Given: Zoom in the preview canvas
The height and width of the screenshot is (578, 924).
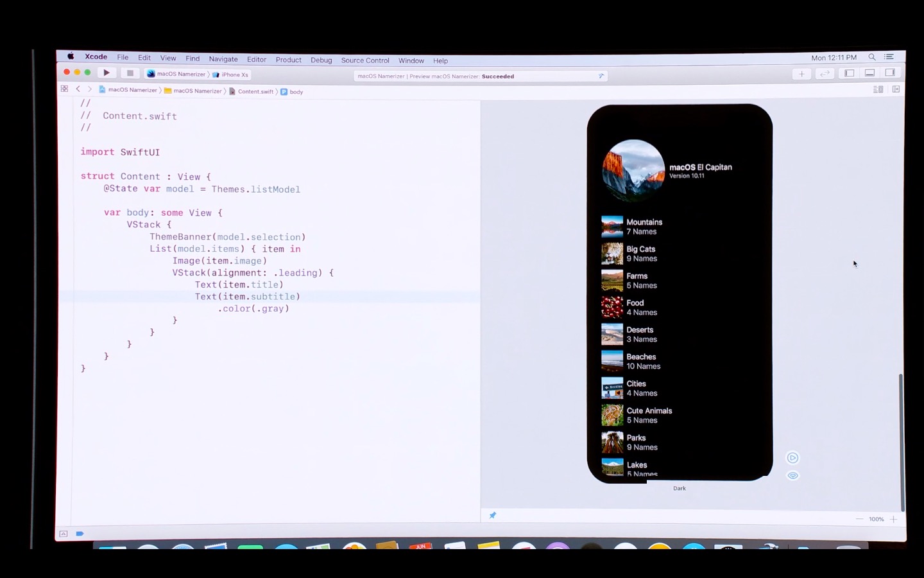Looking at the screenshot, I should click(x=893, y=519).
